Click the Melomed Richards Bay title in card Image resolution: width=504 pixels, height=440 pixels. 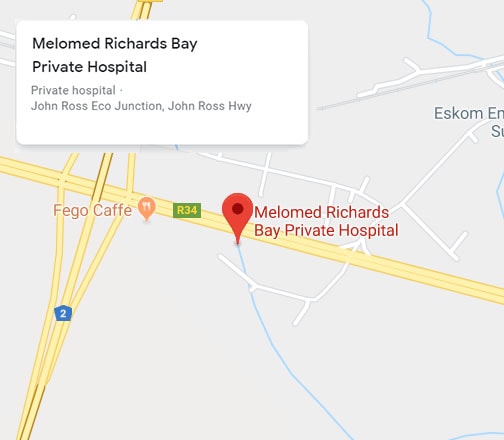[x=115, y=44]
